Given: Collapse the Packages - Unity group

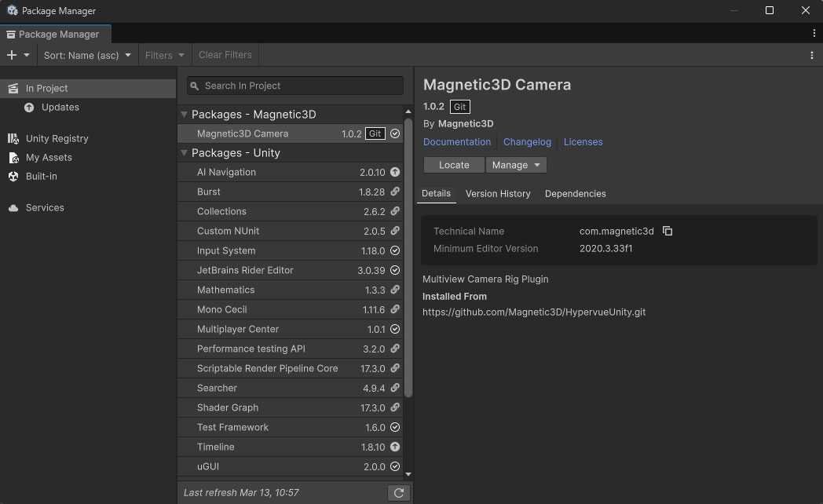Looking at the screenshot, I should pos(184,152).
